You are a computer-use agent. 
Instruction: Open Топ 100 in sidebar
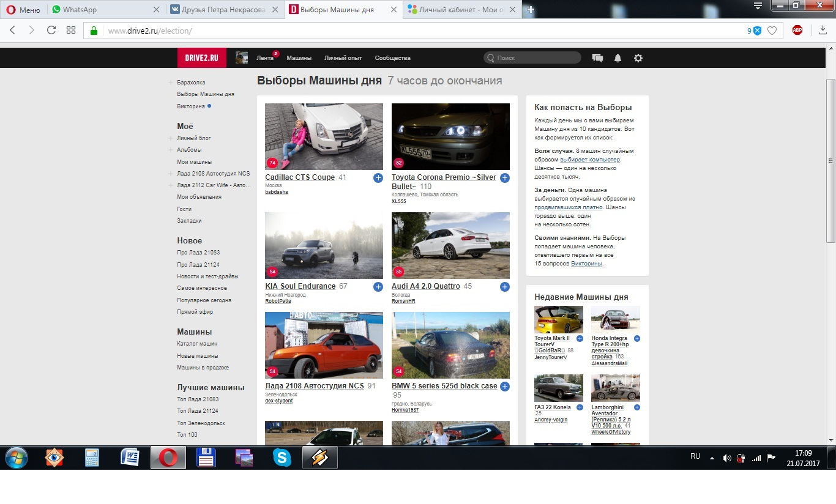187,435
